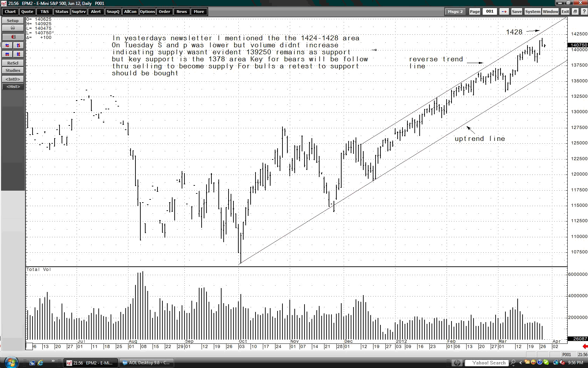Switch to EPM2 E-Mini taskbar button

point(91,363)
